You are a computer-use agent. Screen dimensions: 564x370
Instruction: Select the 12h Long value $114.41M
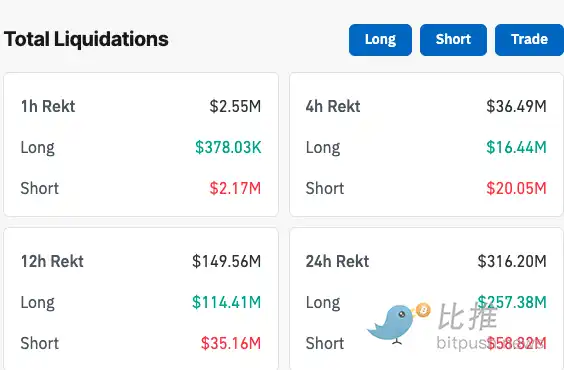point(227,302)
